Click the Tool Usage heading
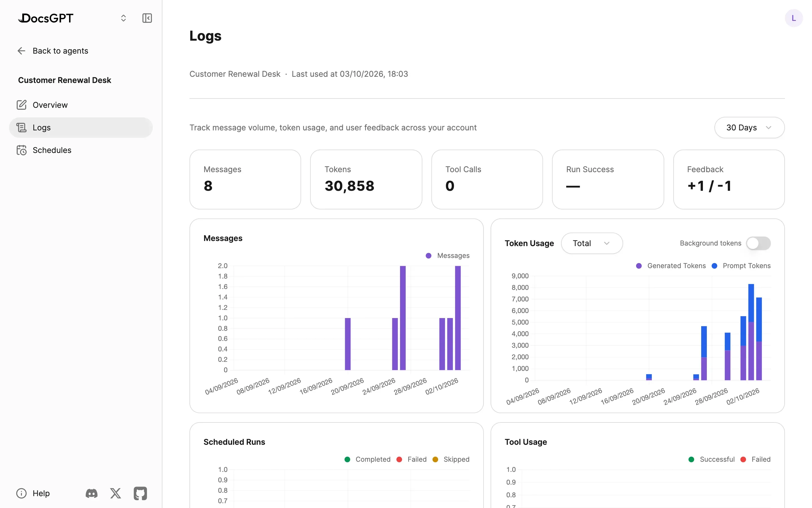Image resolution: width=812 pixels, height=508 pixels. (526, 442)
